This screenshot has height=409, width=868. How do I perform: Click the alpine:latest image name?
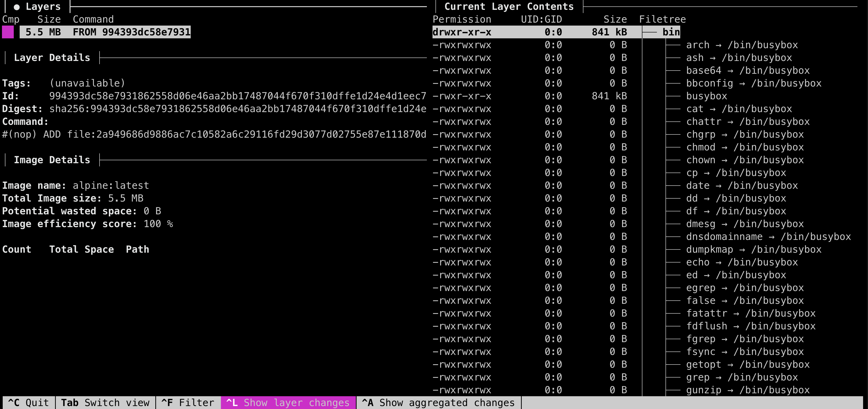111,186
